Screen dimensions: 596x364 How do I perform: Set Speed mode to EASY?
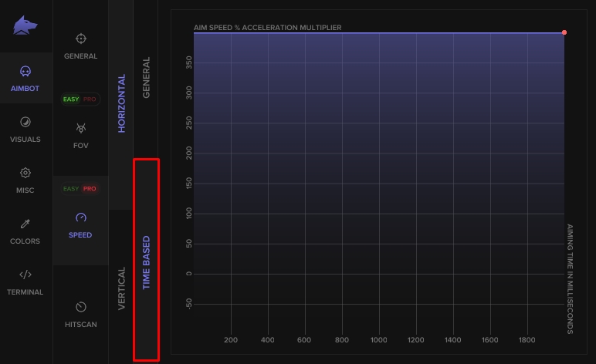point(71,189)
